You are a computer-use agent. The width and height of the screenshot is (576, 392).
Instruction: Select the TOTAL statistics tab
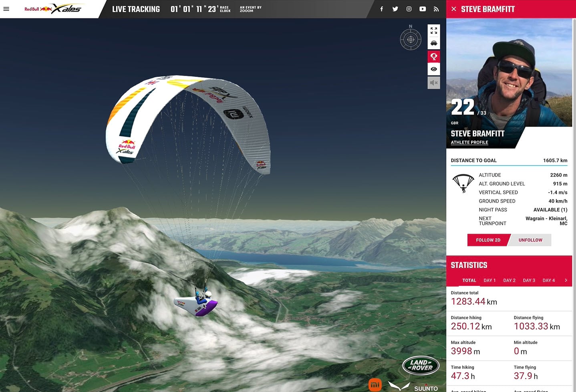pos(469,280)
